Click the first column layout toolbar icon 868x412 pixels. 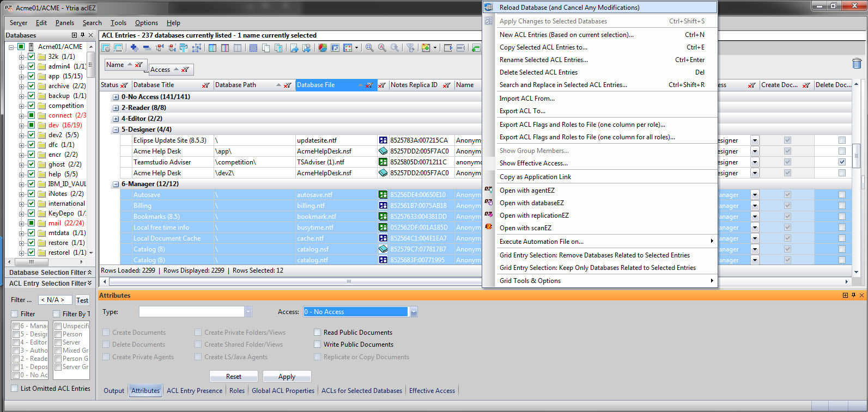click(x=212, y=48)
